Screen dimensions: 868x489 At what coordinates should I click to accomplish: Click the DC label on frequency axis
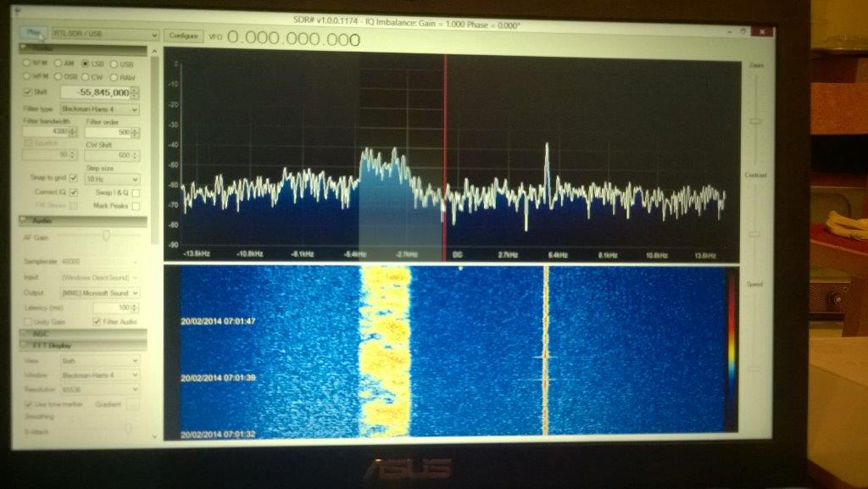458,255
